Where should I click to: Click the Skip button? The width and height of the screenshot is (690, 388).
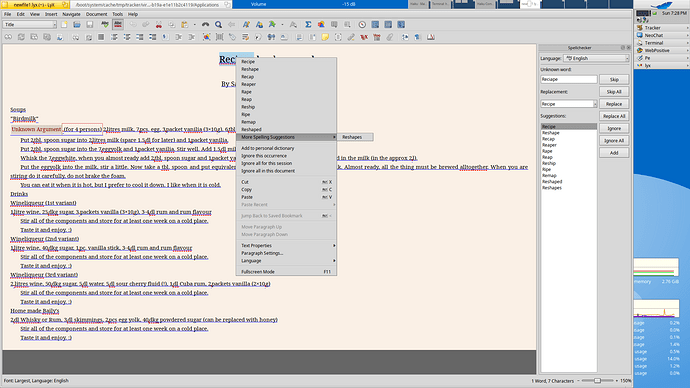click(x=614, y=80)
